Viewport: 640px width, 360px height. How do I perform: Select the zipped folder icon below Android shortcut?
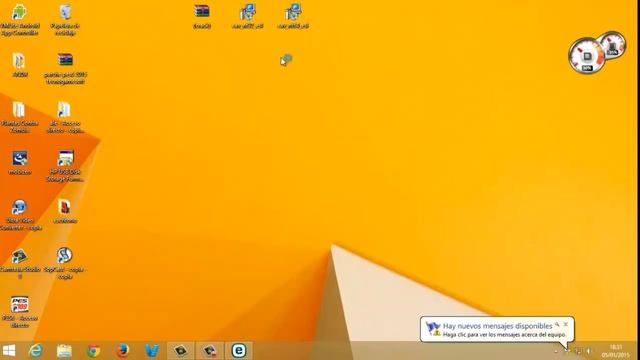[x=19, y=64]
